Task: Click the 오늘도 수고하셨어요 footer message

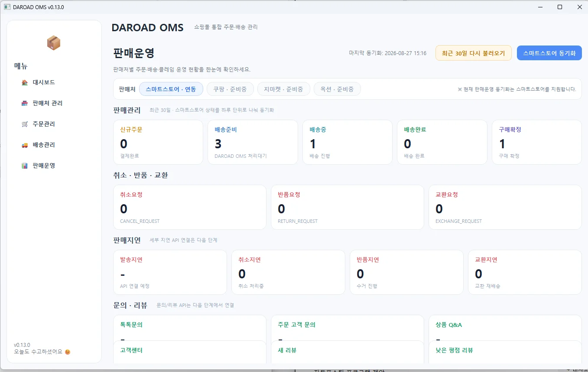Action: pyautogui.click(x=42, y=352)
